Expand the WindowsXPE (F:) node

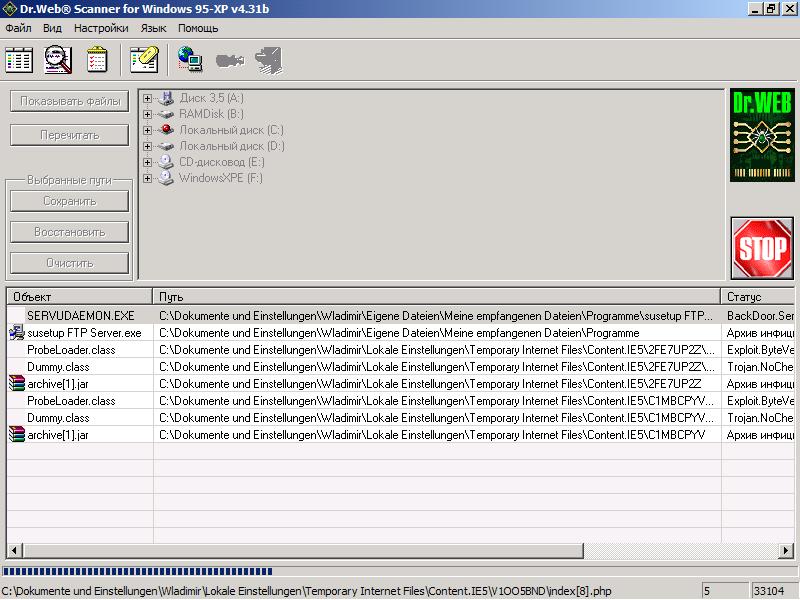pyautogui.click(x=147, y=178)
